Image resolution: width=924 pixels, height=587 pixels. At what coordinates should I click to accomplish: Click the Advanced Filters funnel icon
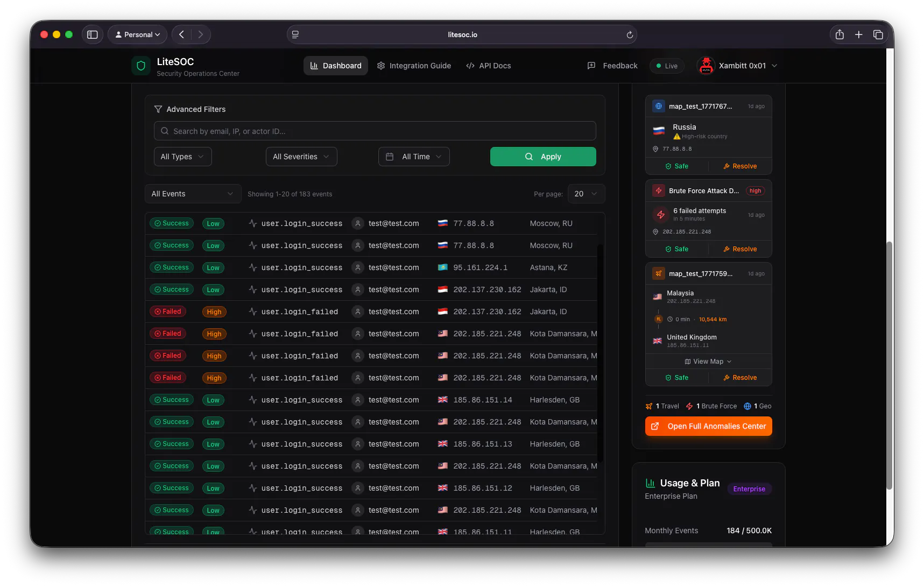(x=158, y=109)
